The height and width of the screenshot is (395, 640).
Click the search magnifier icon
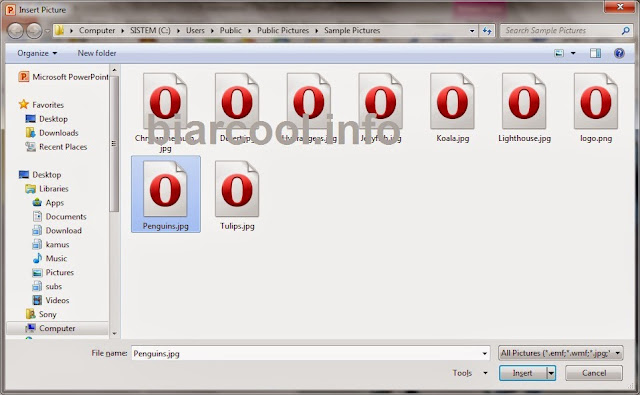pos(626,31)
